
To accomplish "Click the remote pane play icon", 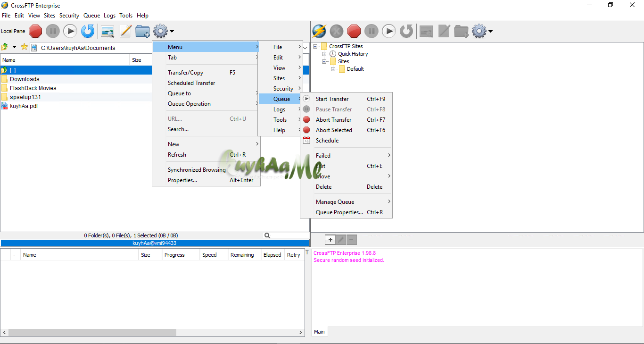I will pos(388,32).
